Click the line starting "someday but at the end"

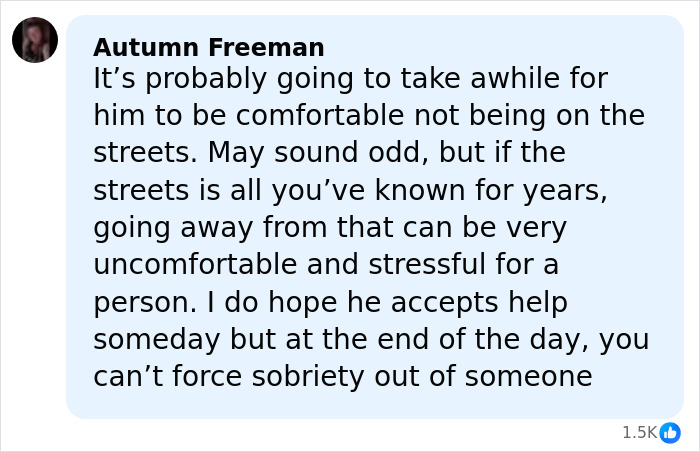pos(371,340)
